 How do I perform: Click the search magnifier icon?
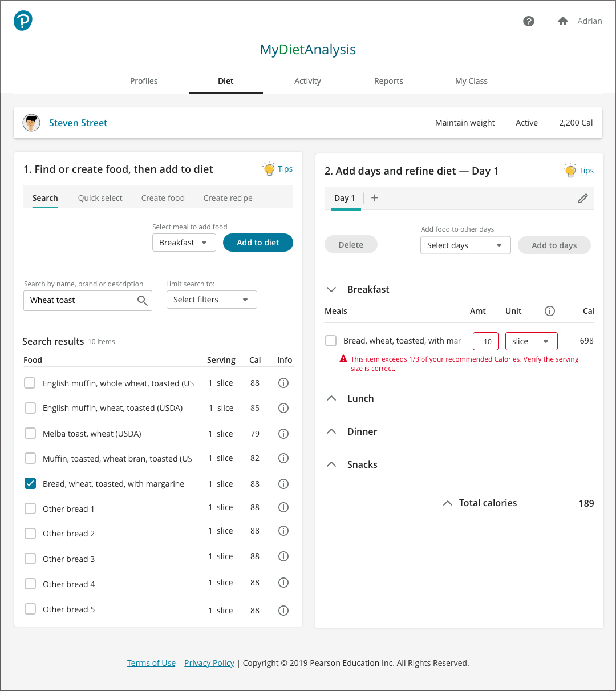143,301
